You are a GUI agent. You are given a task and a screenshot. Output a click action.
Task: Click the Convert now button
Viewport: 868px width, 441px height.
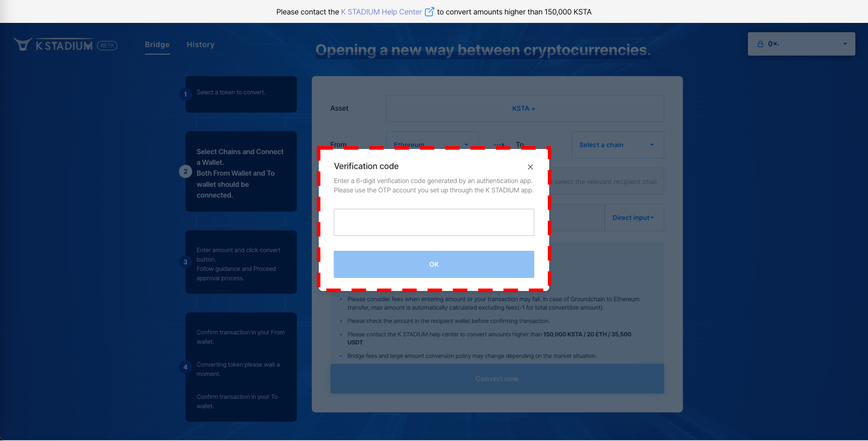pyautogui.click(x=497, y=379)
